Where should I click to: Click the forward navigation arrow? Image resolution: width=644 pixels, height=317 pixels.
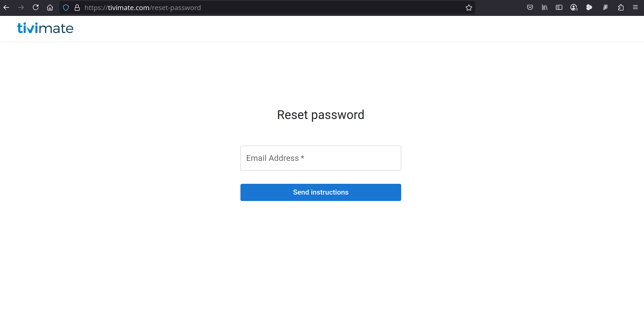pos(21,7)
